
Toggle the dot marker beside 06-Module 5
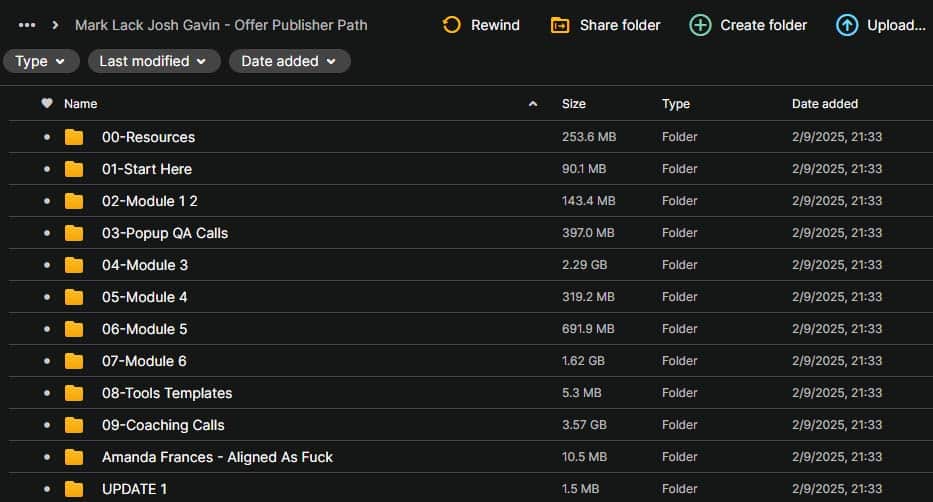46,329
